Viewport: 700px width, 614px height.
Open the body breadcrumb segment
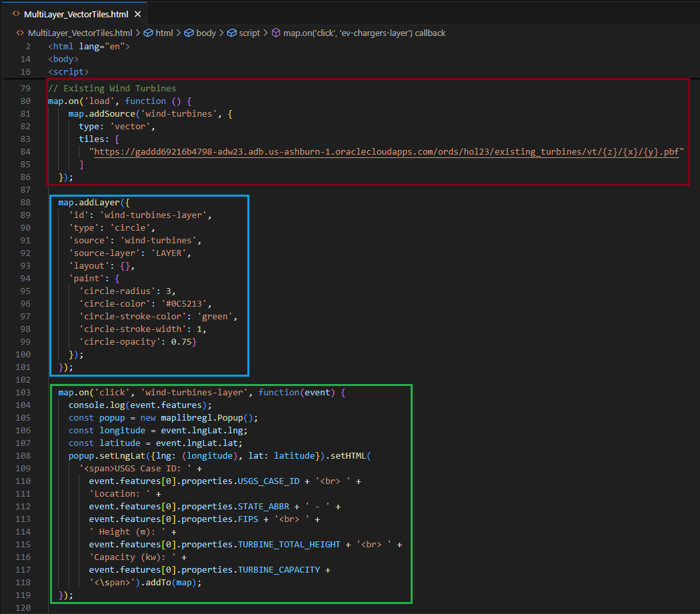coord(206,33)
